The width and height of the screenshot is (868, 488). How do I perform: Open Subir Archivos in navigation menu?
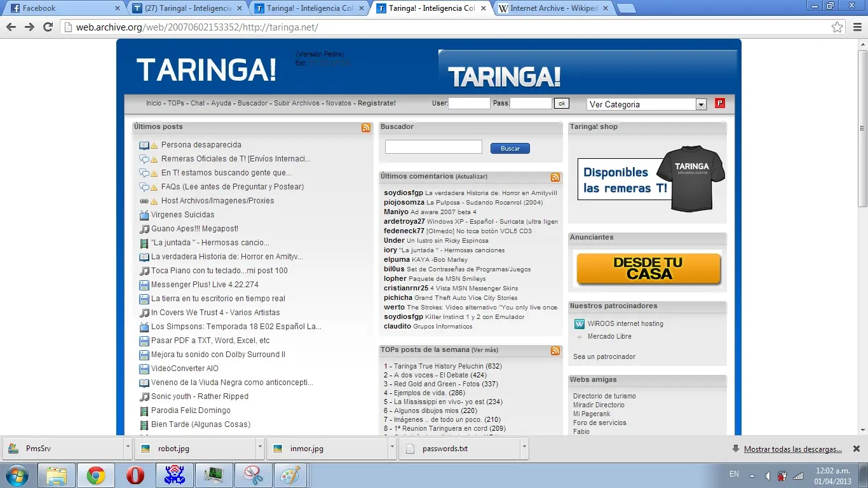[297, 104]
